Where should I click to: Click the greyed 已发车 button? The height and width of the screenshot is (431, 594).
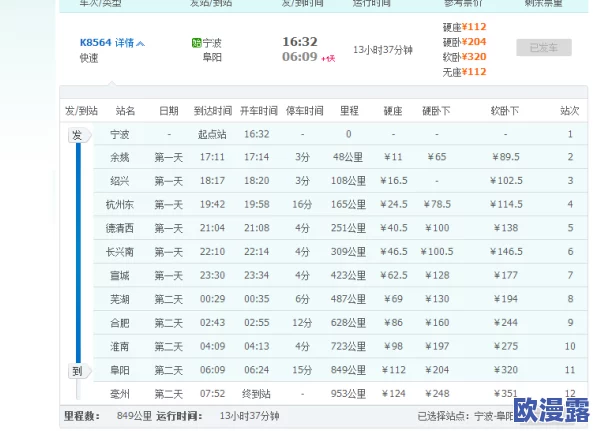(544, 48)
